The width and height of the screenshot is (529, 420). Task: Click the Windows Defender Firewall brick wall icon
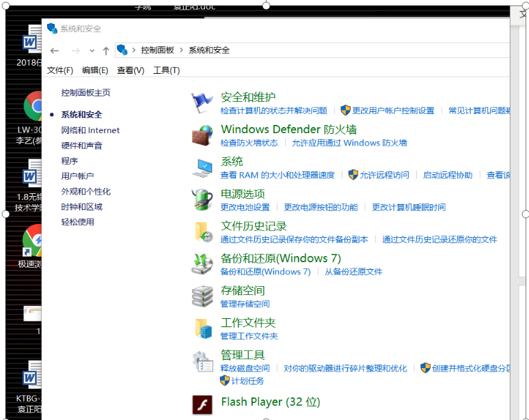[202, 135]
